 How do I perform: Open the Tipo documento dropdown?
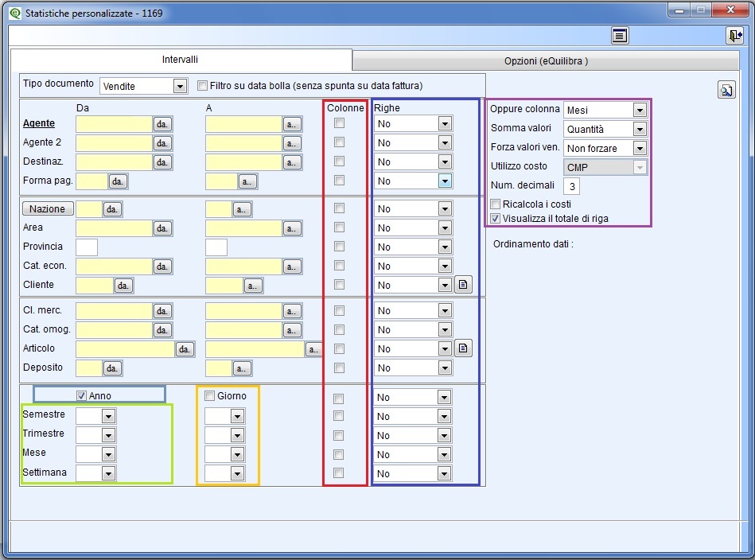180,86
